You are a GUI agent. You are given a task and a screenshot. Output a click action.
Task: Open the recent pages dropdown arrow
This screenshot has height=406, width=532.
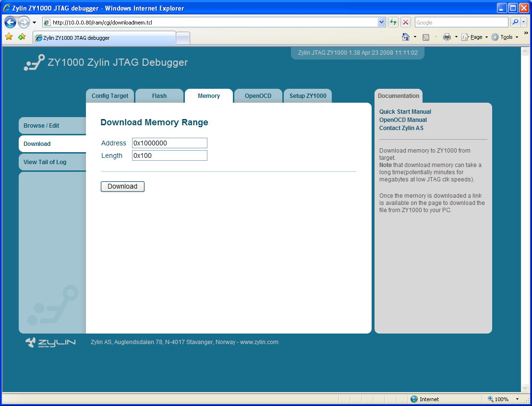(x=34, y=23)
